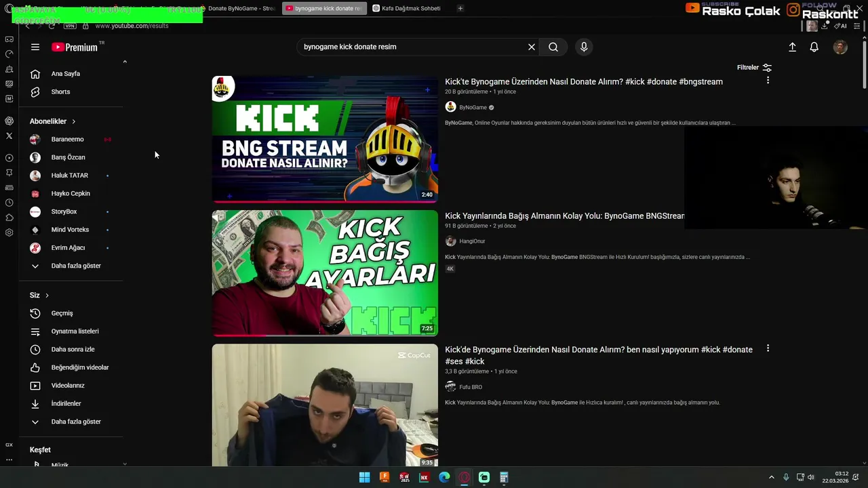This screenshot has width=868, height=488.
Task: Open the ByNoGame channel link
Action: 473,107
